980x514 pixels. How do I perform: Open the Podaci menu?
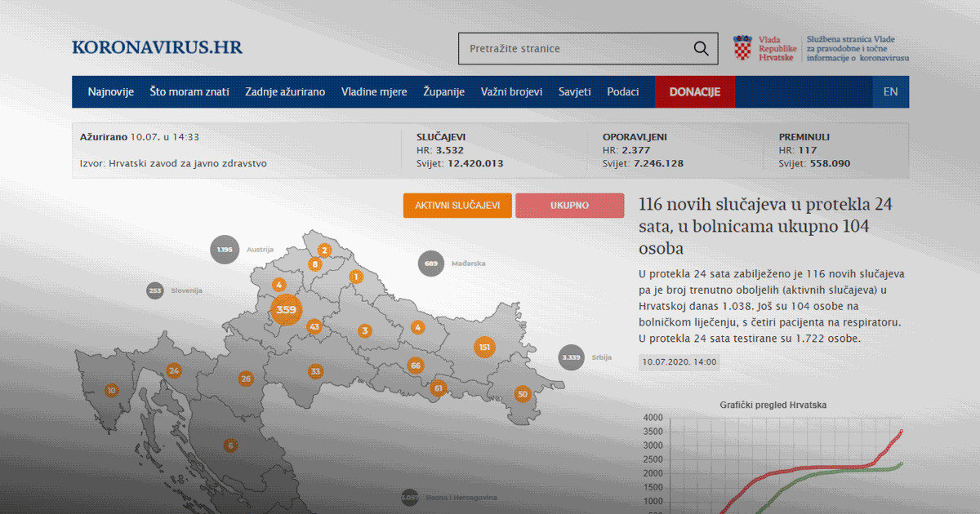point(622,92)
